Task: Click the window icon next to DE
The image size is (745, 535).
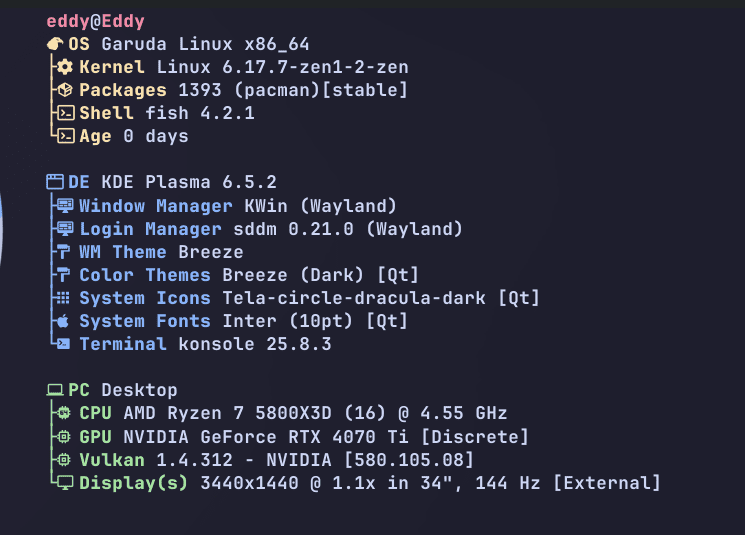Action: (55, 183)
